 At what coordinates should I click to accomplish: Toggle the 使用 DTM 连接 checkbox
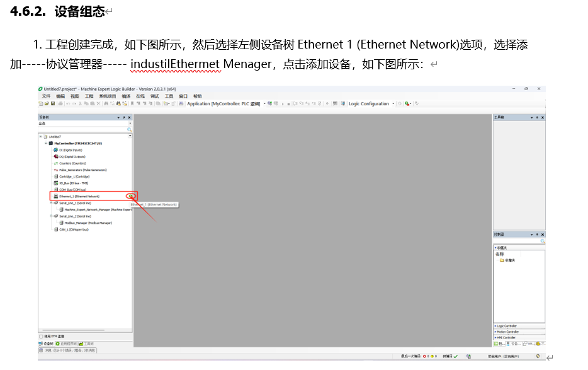click(42, 337)
